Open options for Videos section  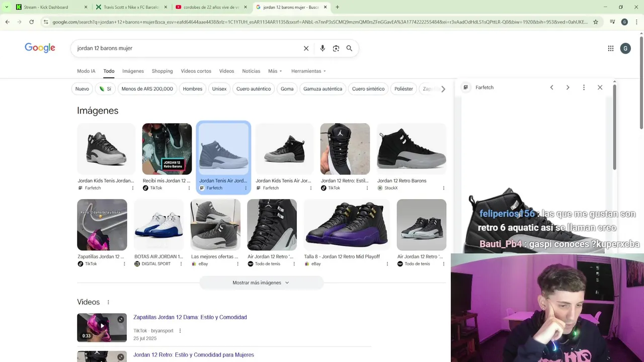point(108,302)
